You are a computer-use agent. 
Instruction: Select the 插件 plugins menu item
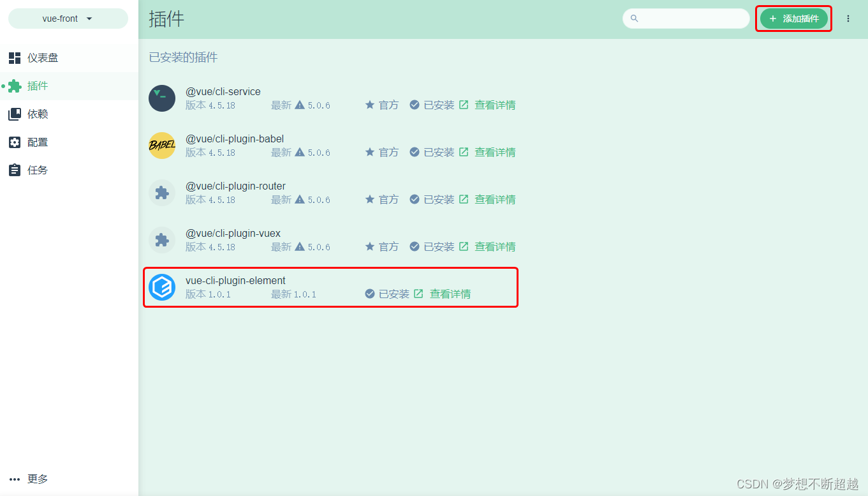69,86
